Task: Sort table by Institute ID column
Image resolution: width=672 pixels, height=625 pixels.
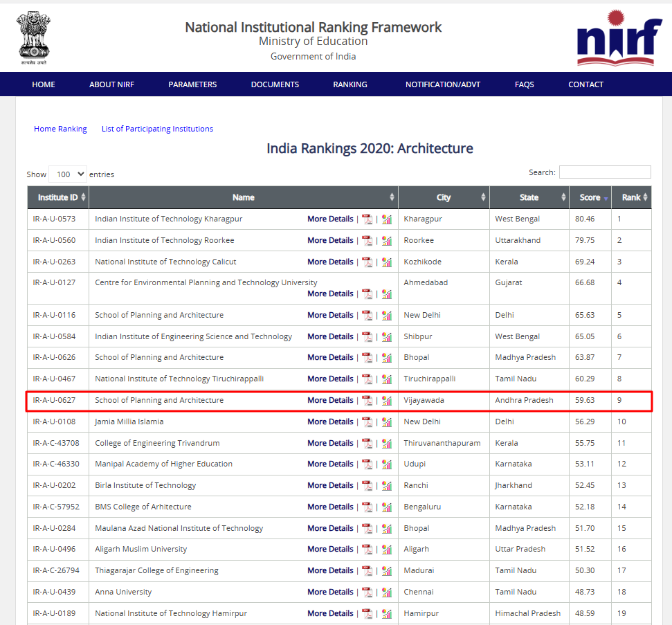Action: (58, 197)
